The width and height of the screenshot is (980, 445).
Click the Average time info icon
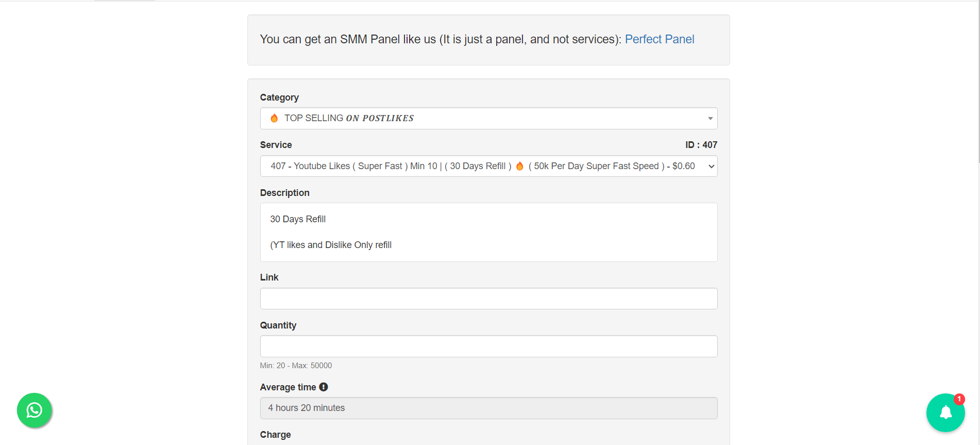point(324,387)
